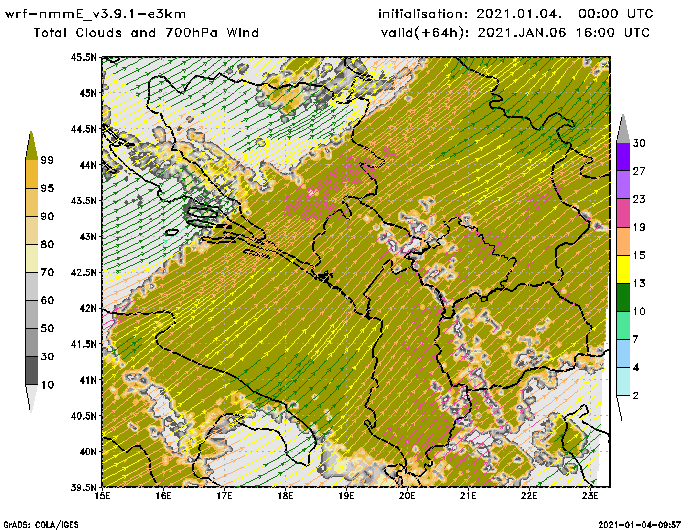Click the '41.5N' latitude label
Screen dimensions: 700x530
tap(83, 344)
